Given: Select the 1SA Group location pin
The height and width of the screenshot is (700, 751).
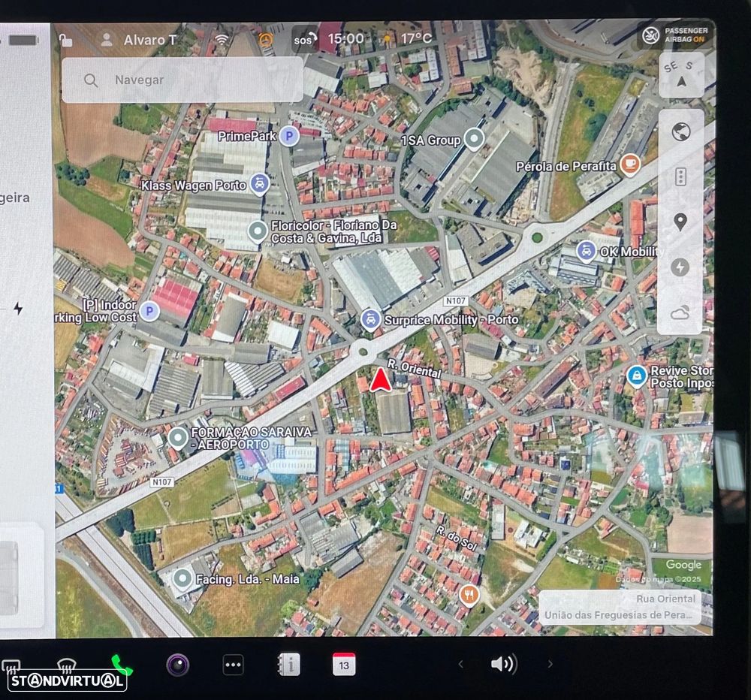Looking at the screenshot, I should click(474, 140).
